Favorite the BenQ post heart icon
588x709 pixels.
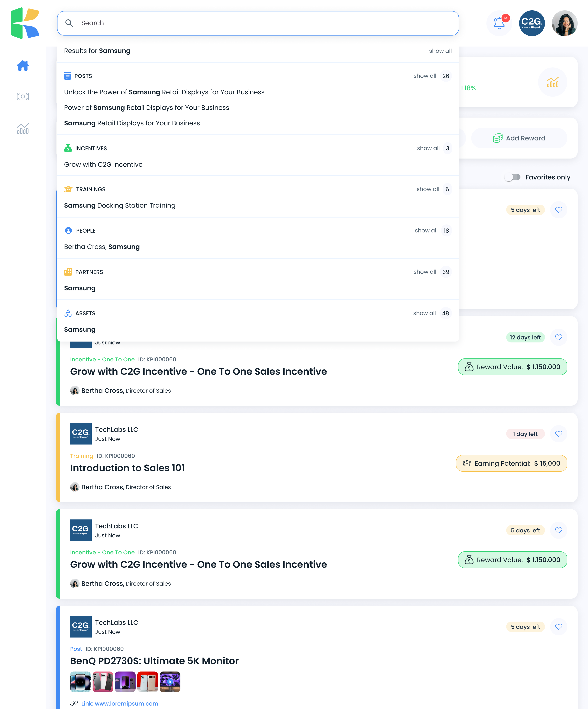coord(558,627)
